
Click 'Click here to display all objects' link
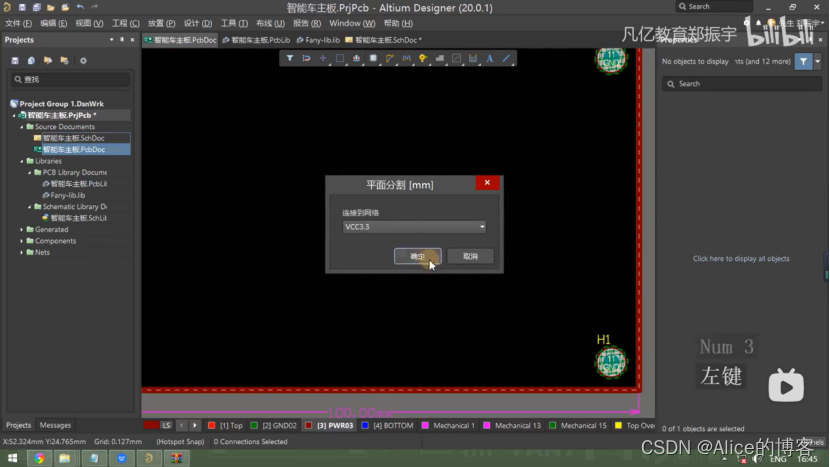click(741, 258)
